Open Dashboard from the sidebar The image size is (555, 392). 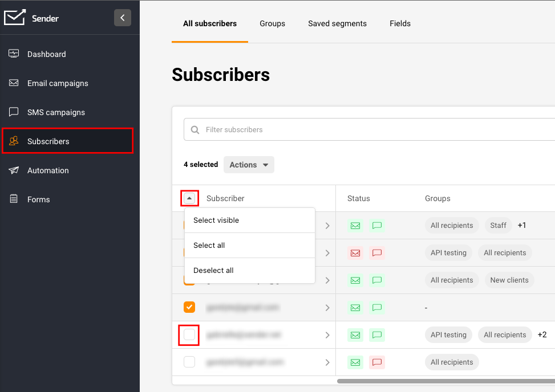coord(46,54)
